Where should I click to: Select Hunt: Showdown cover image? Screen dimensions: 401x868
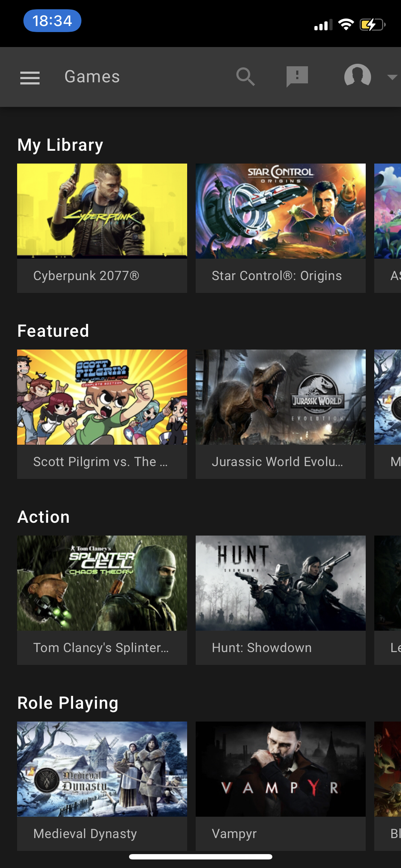281,583
